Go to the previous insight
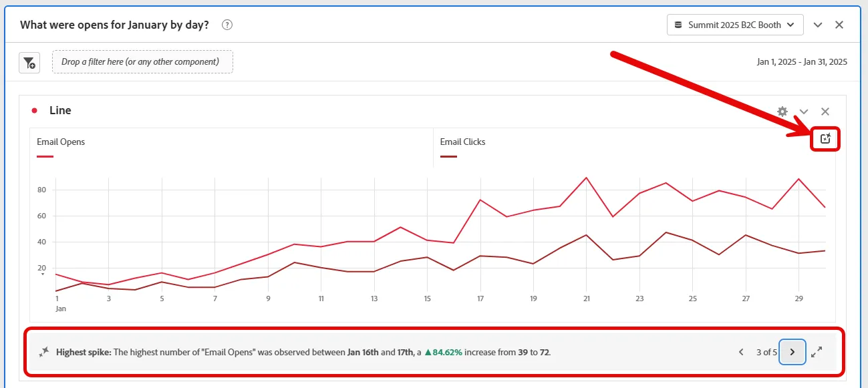 click(x=741, y=352)
